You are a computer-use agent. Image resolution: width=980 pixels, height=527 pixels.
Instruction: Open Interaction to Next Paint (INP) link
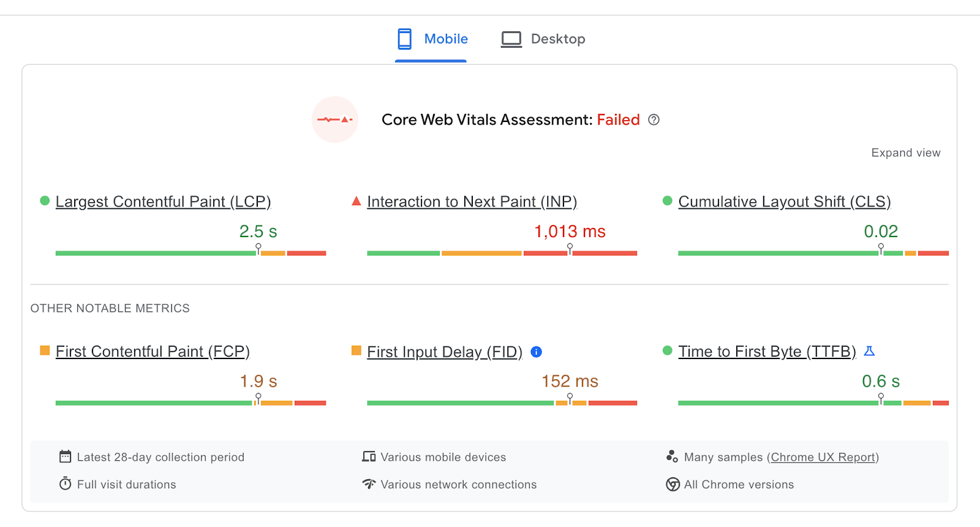tap(472, 202)
